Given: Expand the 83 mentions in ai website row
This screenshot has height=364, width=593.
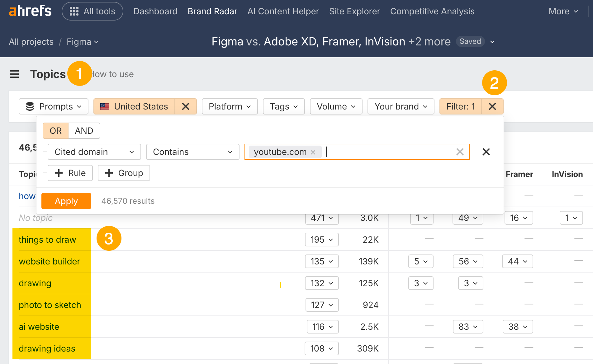Looking at the screenshot, I should (468, 327).
